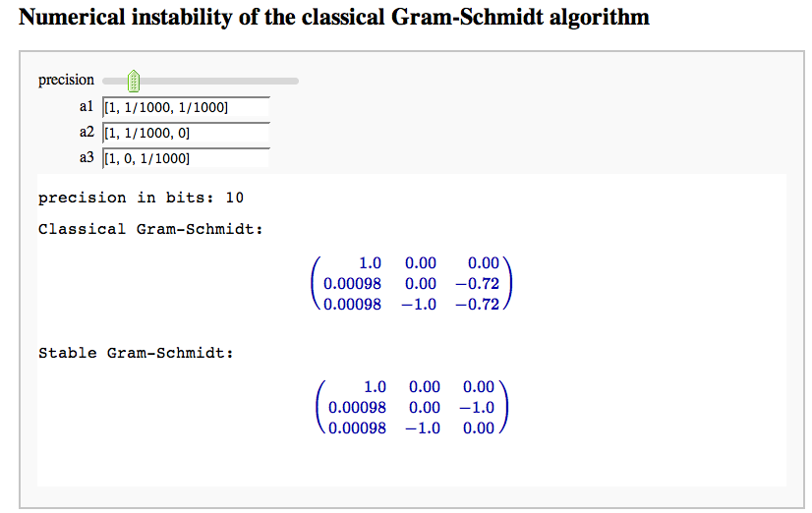Click the a1 field label
Viewport: 812px width, 513px height.
[x=85, y=106]
